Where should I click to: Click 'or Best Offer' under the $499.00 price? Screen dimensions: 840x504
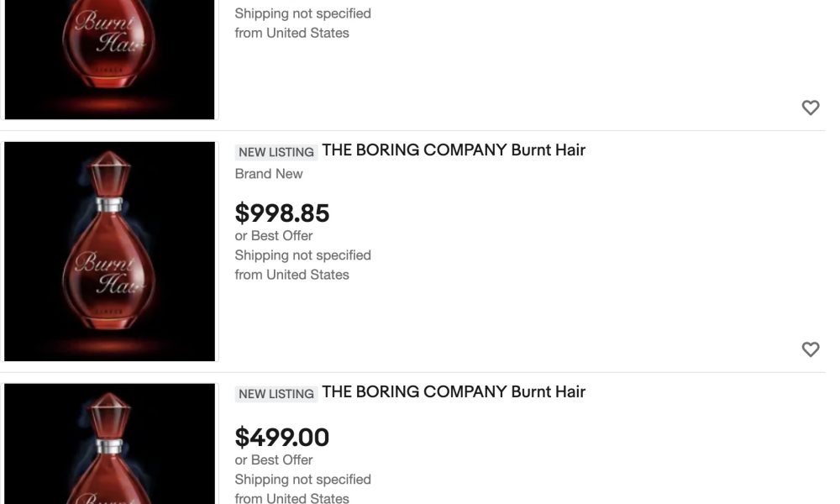tap(273, 460)
